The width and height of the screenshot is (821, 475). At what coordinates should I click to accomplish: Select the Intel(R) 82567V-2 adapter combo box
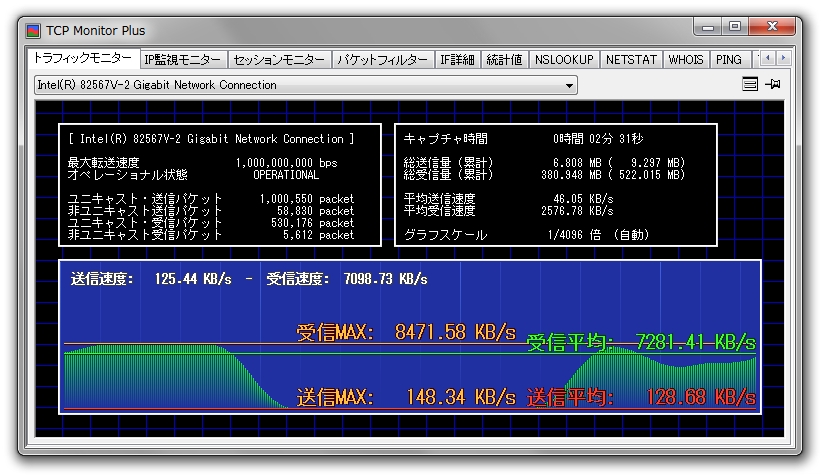(306, 85)
